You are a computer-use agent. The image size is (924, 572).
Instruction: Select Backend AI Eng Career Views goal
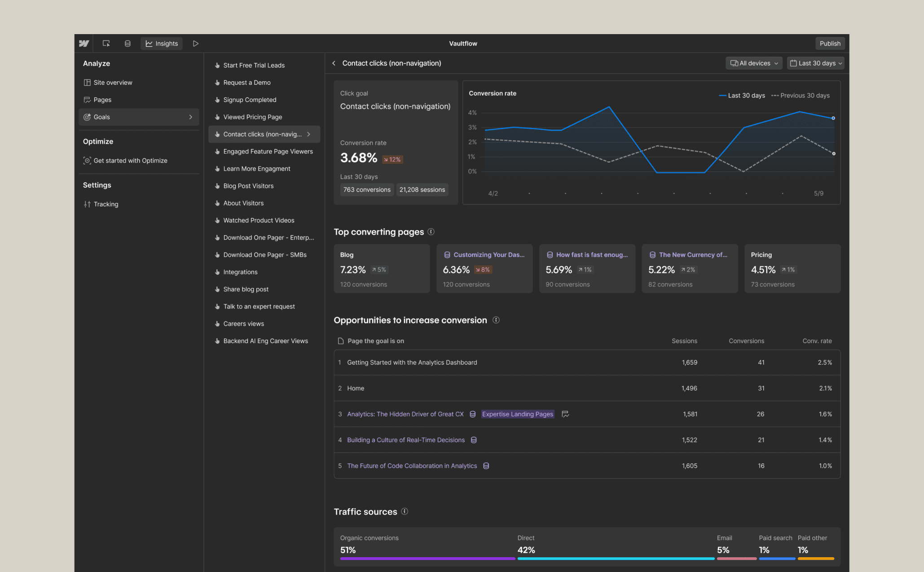click(264, 341)
